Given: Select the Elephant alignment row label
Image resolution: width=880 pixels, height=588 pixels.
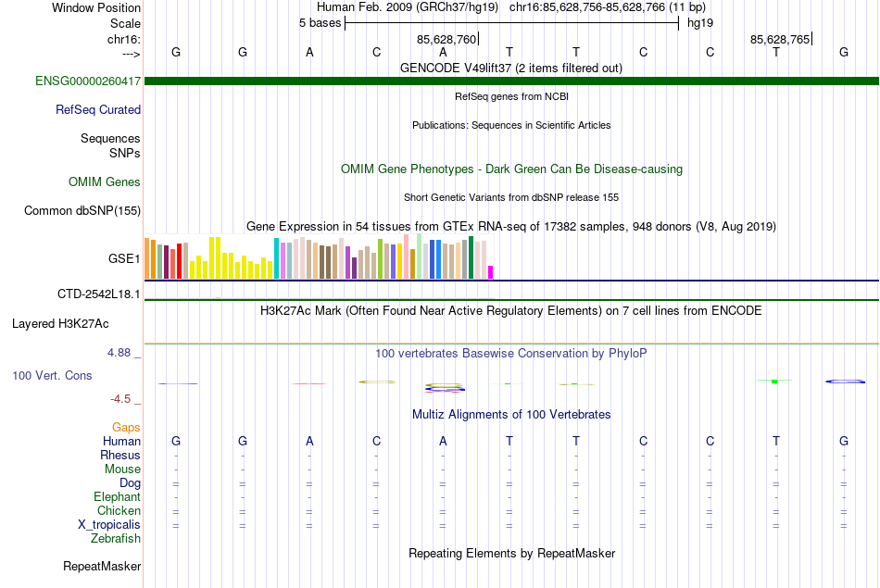Looking at the screenshot, I should [117, 497].
